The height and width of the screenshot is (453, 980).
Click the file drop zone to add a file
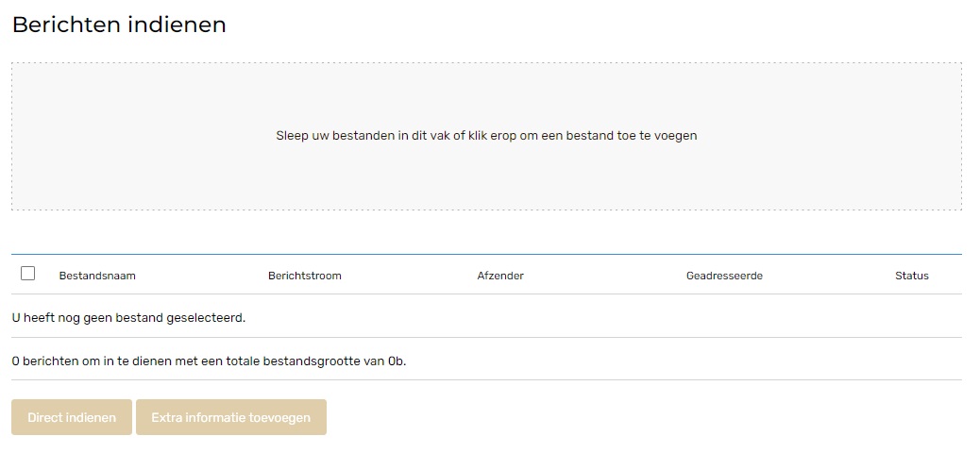[486, 136]
